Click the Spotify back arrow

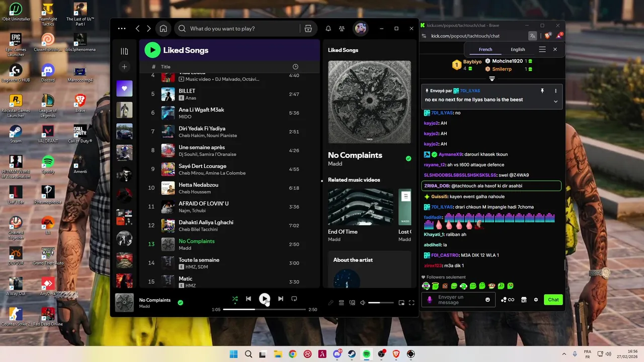click(x=138, y=29)
